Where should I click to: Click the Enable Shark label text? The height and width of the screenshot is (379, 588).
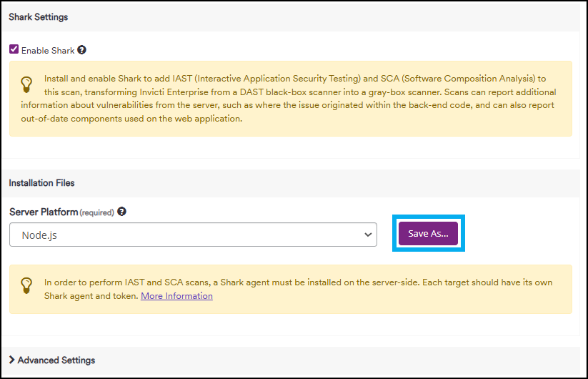click(48, 51)
